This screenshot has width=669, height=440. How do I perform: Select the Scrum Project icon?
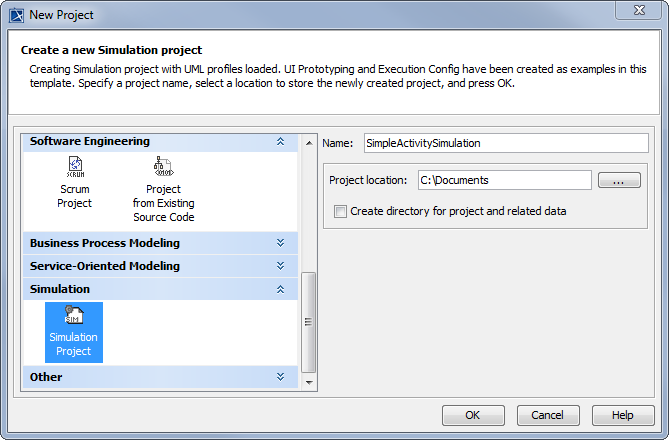tap(74, 167)
